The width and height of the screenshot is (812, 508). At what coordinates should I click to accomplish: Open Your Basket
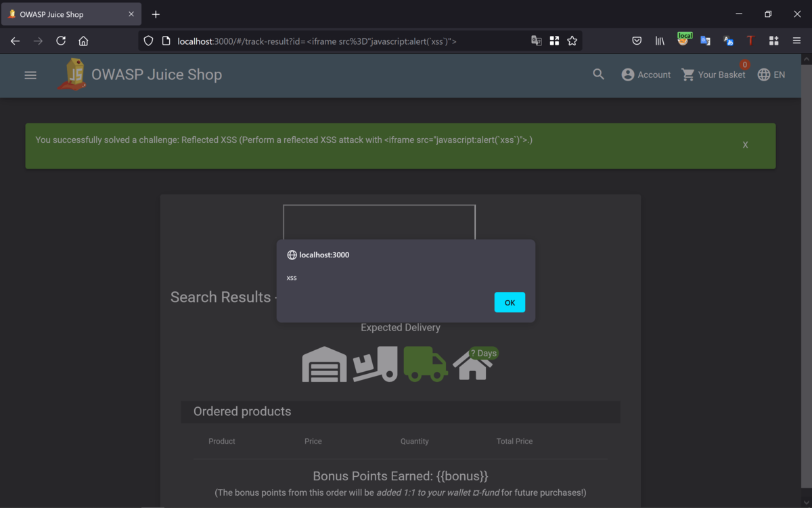point(713,75)
